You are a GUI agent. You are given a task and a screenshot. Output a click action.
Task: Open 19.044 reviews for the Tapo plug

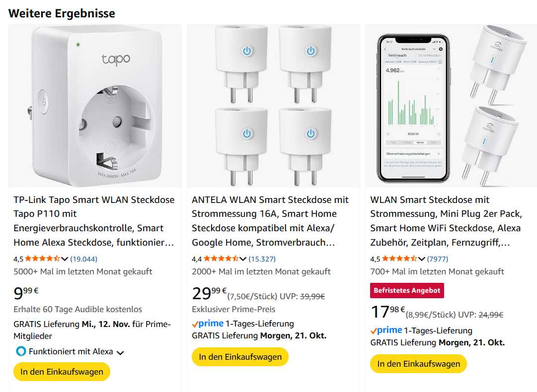(x=83, y=259)
